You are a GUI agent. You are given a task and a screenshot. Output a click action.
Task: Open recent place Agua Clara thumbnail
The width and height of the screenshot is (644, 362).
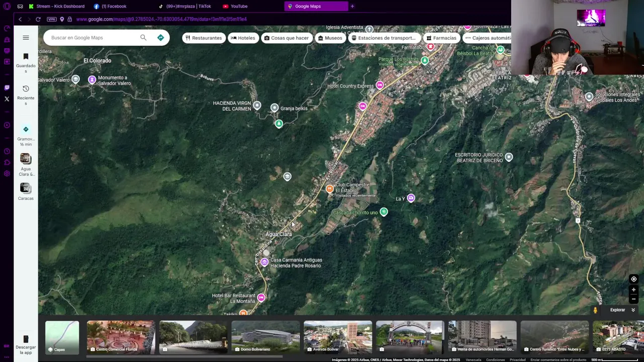tap(26, 159)
